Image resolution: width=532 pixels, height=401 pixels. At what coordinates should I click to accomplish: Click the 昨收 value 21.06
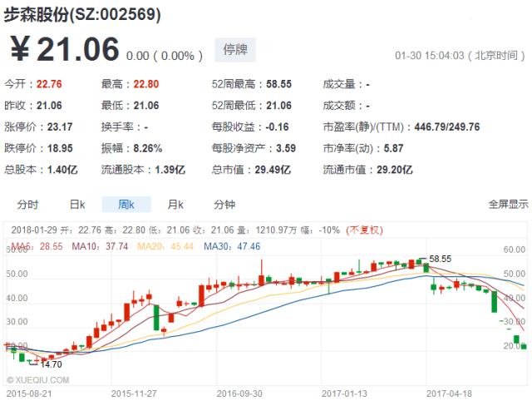pyautogui.click(x=49, y=106)
